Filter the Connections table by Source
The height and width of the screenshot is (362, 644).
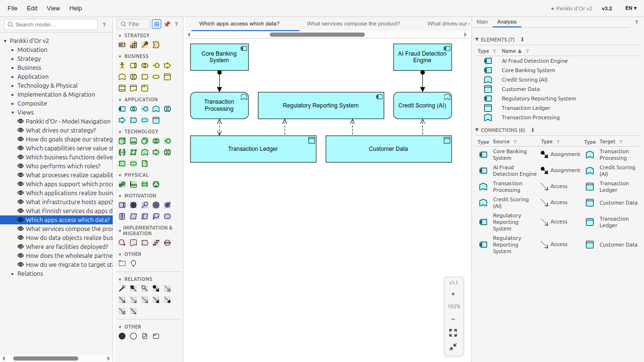(x=515, y=141)
